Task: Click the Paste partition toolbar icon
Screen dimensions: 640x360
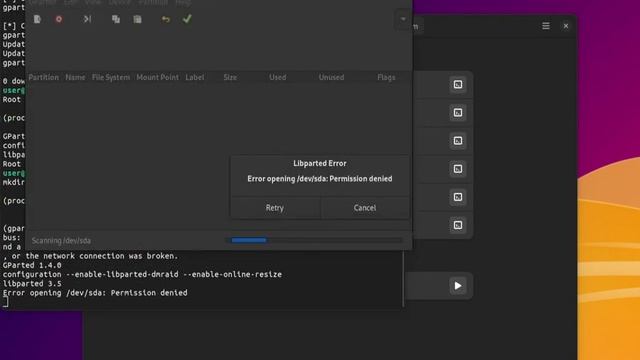Action: 138,19
